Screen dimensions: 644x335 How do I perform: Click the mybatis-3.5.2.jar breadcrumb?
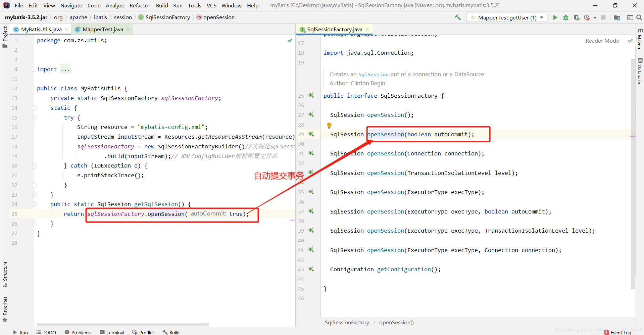click(x=26, y=17)
